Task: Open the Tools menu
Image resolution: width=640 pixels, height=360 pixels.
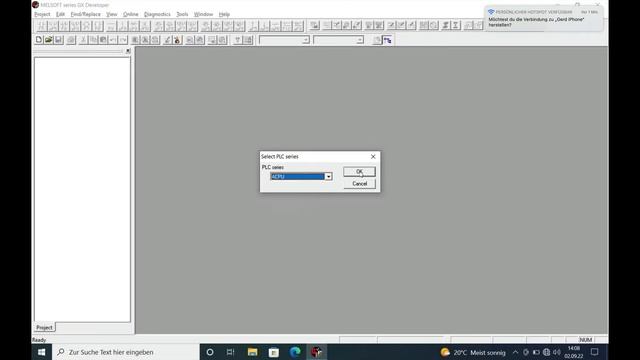Action: tap(182, 14)
